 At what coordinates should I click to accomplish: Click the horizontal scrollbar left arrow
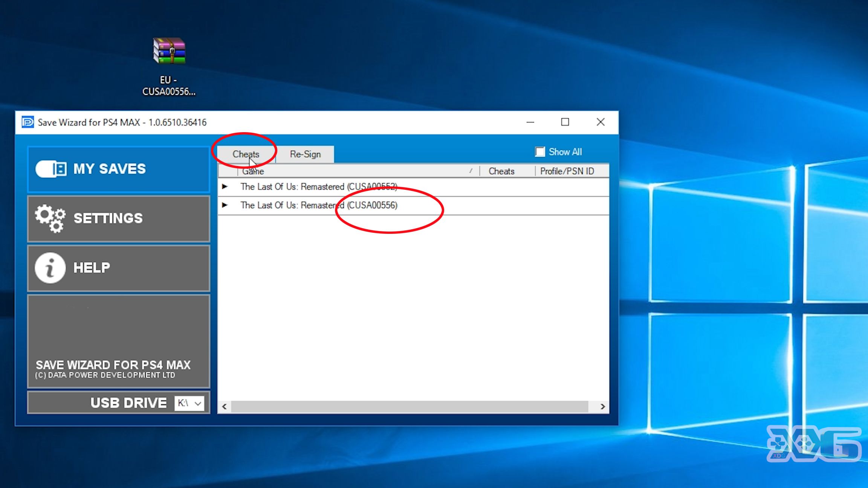pos(225,407)
